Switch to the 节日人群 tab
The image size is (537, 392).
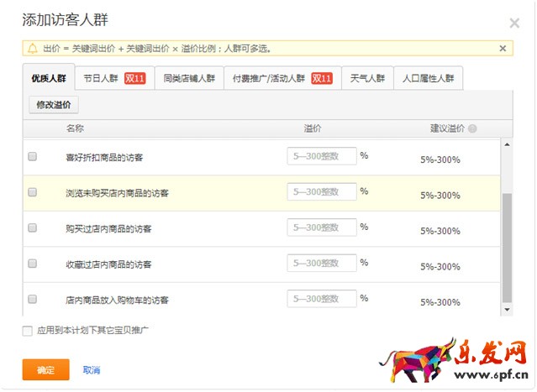tap(113, 79)
